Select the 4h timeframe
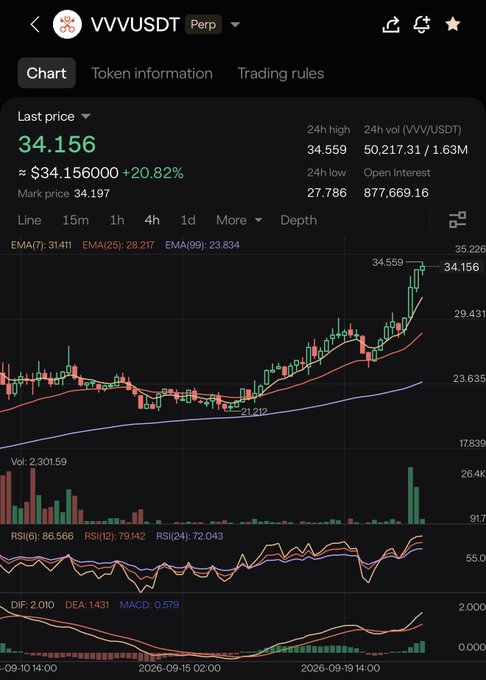The height and width of the screenshot is (680, 486). [x=152, y=220]
